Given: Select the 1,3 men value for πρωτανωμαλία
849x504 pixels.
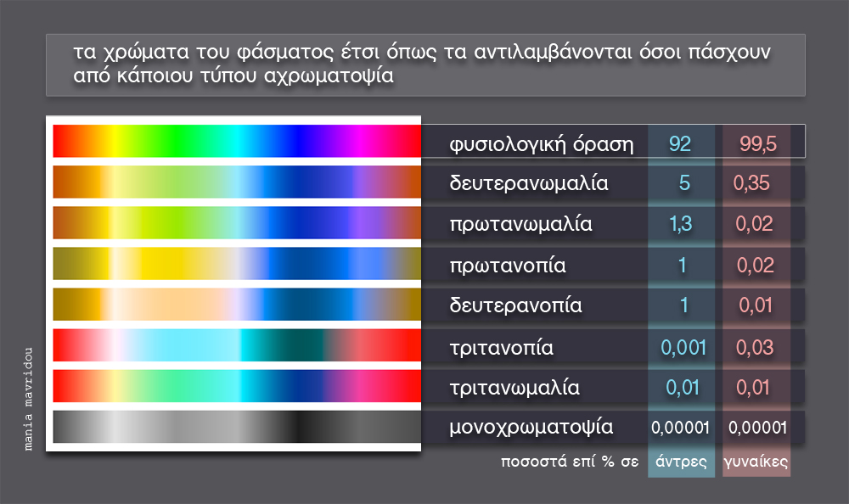Looking at the screenshot, I should click(683, 225).
